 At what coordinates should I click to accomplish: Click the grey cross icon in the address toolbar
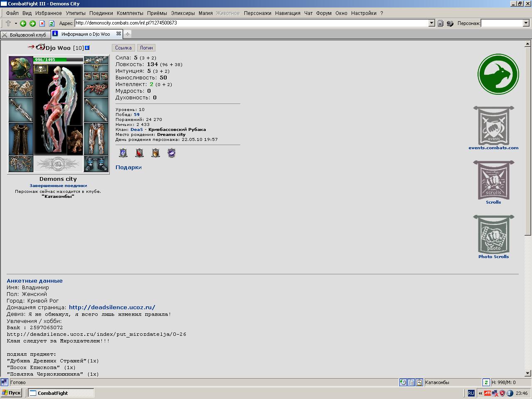point(8,23)
